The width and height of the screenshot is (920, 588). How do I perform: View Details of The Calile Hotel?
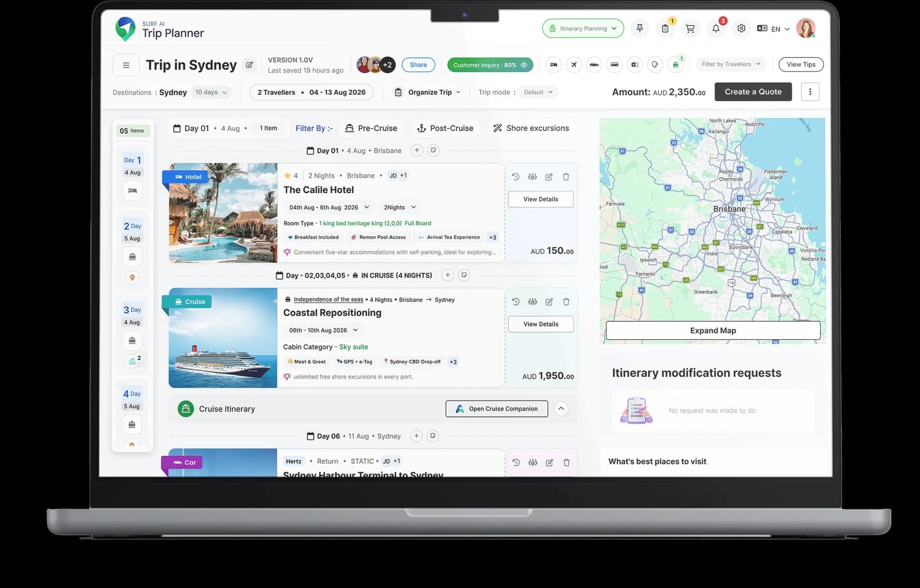[x=540, y=199]
